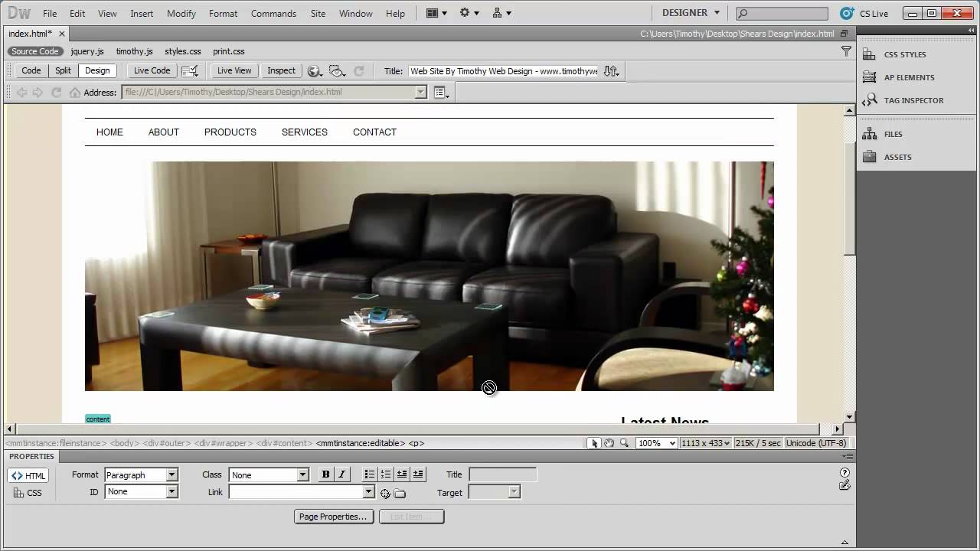Open the Link field dropdown arrow
The height and width of the screenshot is (551, 980).
pyautogui.click(x=368, y=492)
